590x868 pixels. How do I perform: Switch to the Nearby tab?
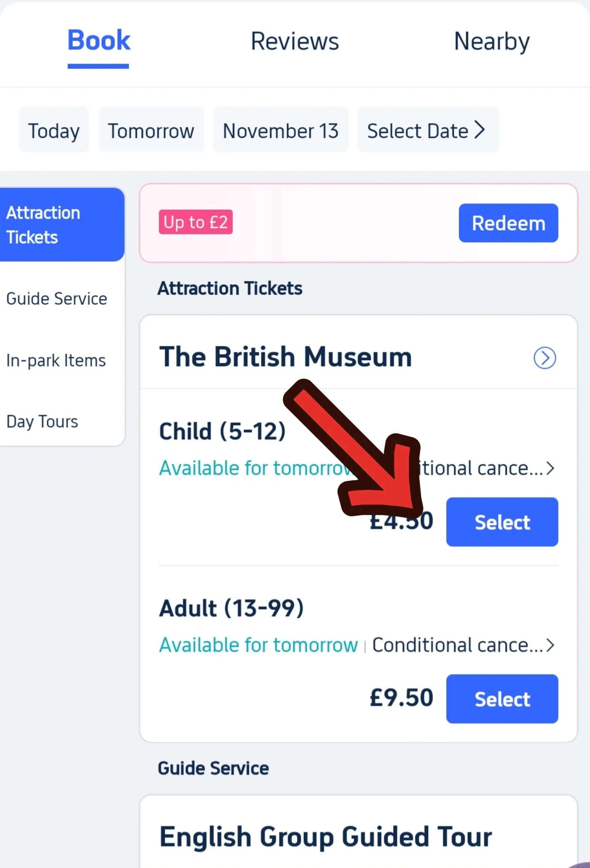492,42
